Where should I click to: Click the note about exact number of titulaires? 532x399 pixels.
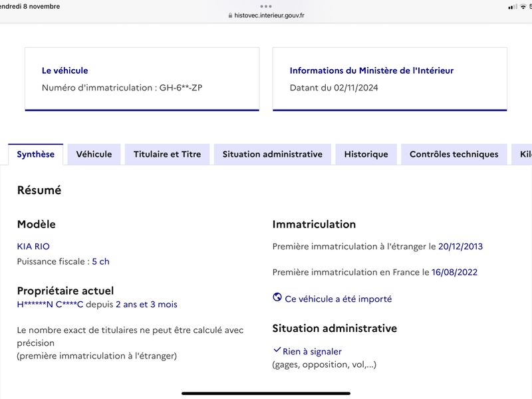coord(130,343)
